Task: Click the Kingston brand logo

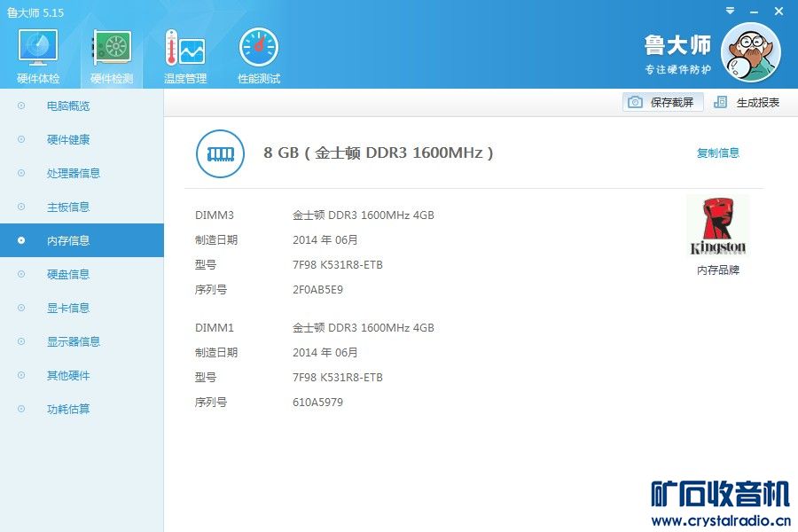Action: point(717,225)
